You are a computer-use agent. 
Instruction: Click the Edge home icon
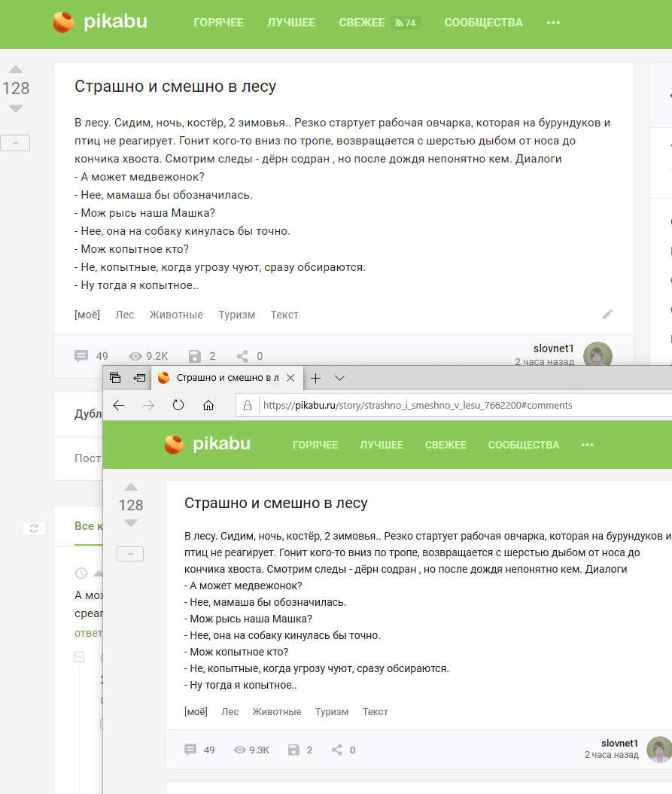coord(208,406)
